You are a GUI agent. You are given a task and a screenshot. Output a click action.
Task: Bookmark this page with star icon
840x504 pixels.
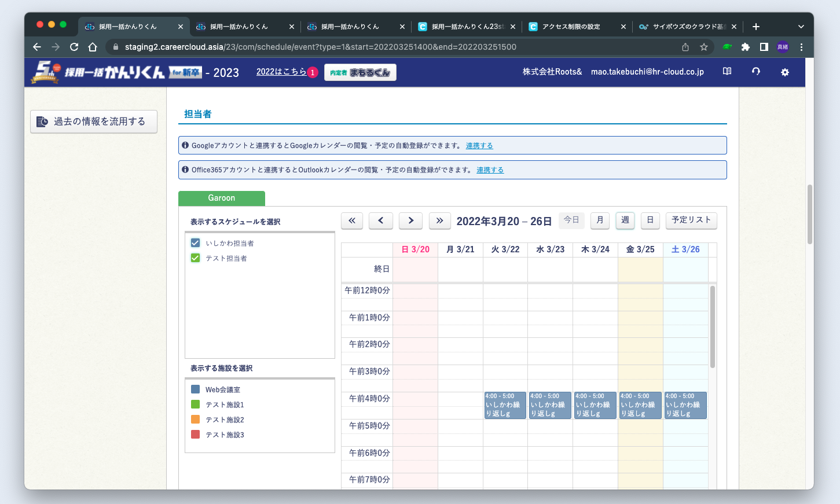pos(704,47)
